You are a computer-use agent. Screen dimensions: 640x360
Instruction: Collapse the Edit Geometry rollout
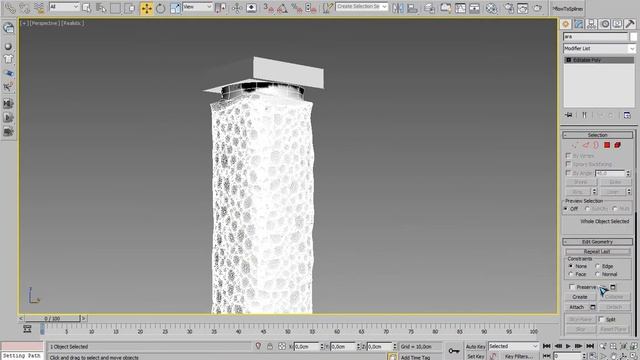598,242
